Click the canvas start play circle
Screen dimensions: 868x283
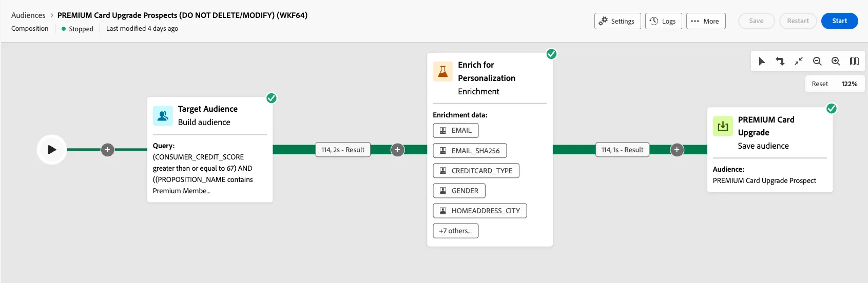(x=52, y=150)
